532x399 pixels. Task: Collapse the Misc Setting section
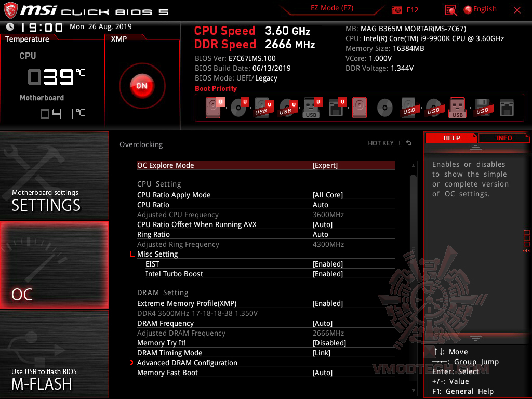[x=132, y=254]
